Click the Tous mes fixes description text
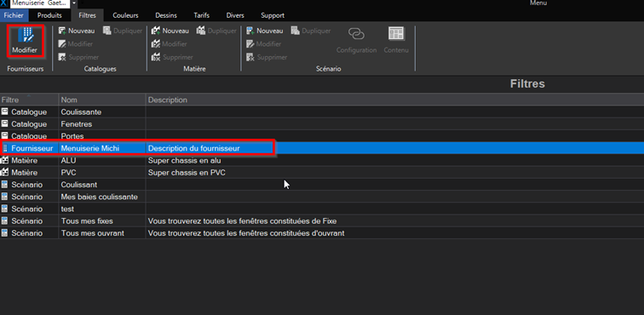The image size is (644, 315). point(242,221)
